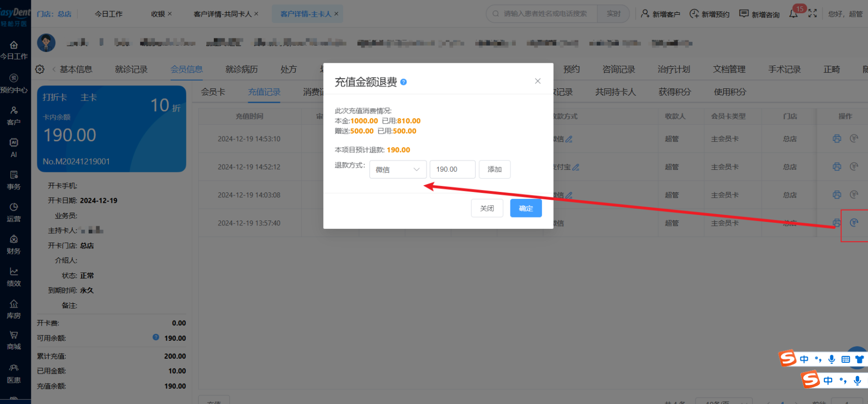The height and width of the screenshot is (404, 868).
Task: Open 今日工作 in the left sidebar
Action: pos(14,51)
